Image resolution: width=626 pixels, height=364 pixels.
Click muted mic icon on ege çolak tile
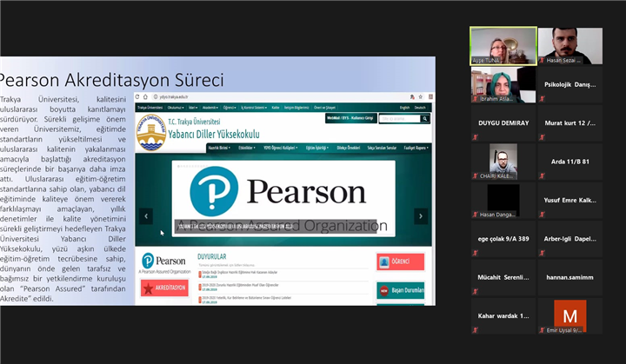pos(475,253)
